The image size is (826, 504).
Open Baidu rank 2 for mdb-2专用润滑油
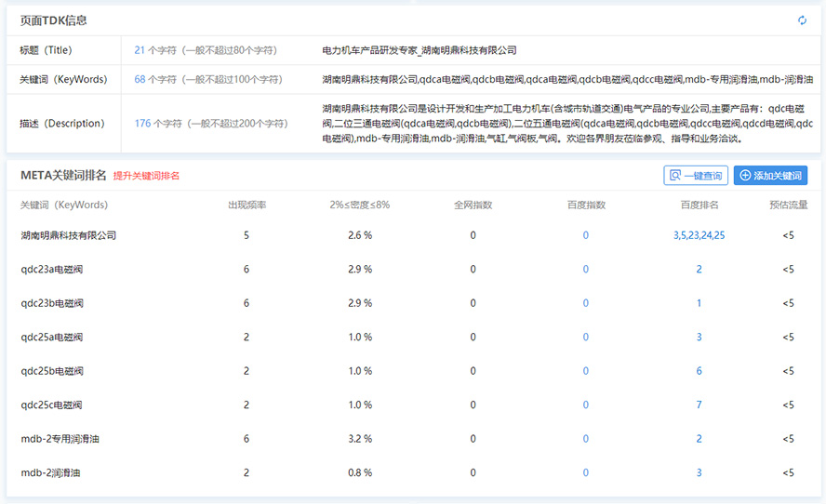tap(699, 439)
